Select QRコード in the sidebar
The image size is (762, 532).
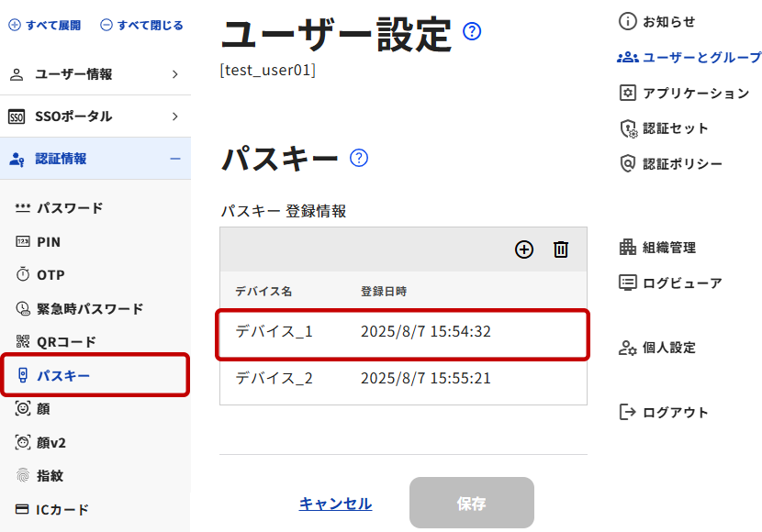(x=56, y=342)
